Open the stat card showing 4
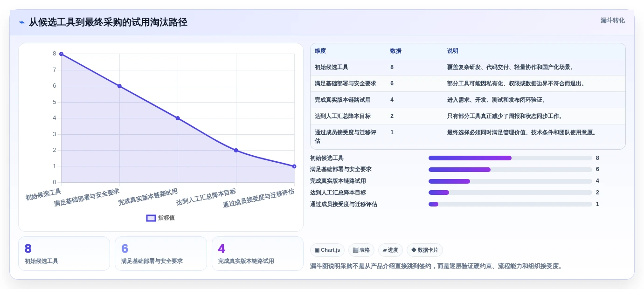Viewport: 644px width, 289px height. tap(257, 254)
